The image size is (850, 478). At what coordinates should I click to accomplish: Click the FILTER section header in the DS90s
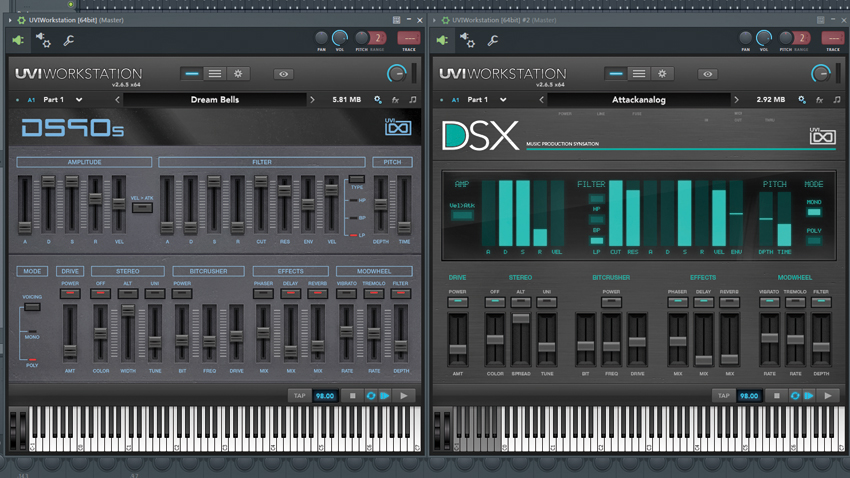[262, 162]
